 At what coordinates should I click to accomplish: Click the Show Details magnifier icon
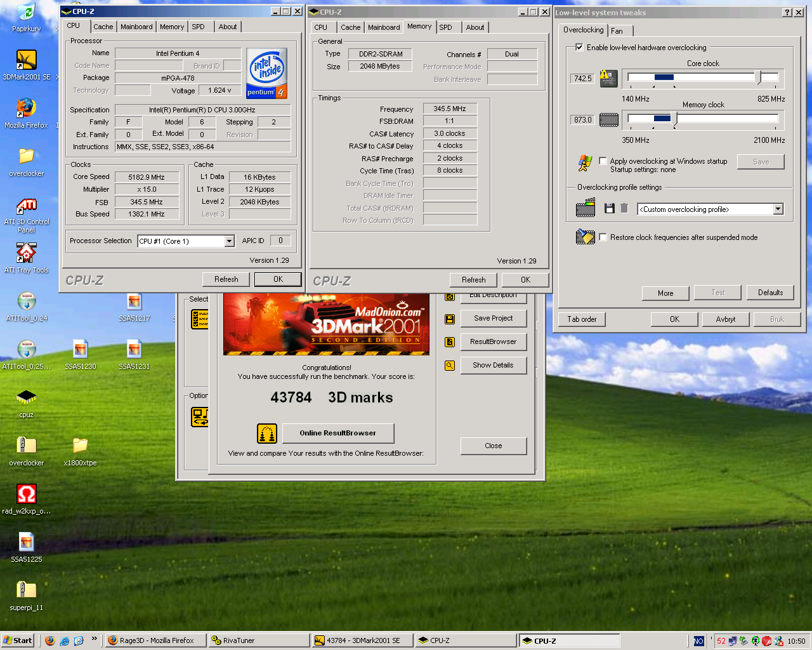tap(450, 366)
